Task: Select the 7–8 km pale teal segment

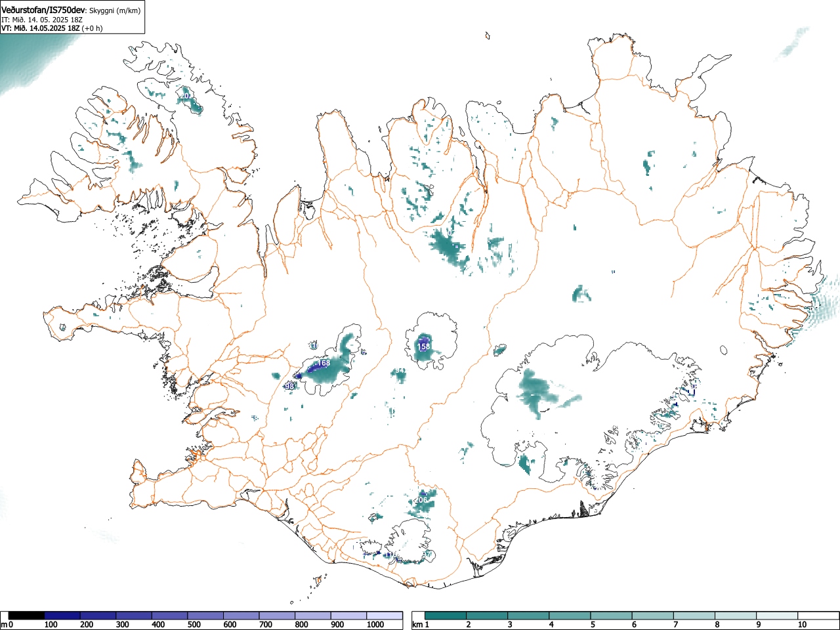Action: (694, 616)
